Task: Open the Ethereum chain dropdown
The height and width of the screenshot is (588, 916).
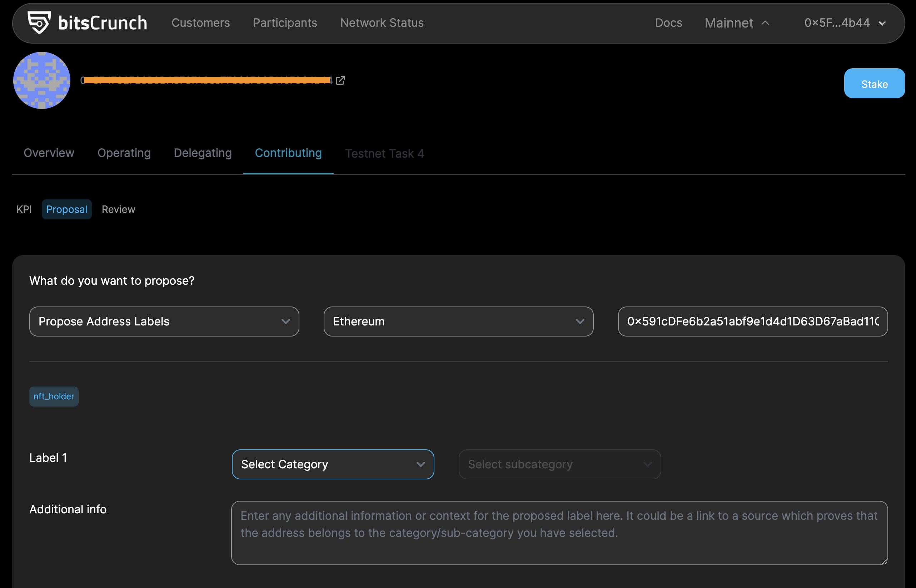Action: (x=458, y=322)
